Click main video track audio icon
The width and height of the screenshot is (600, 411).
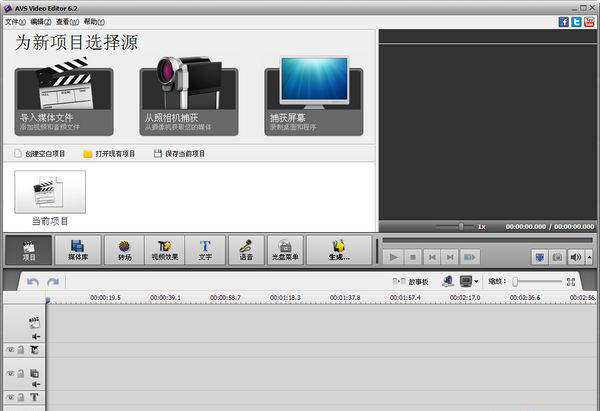click(x=36, y=336)
